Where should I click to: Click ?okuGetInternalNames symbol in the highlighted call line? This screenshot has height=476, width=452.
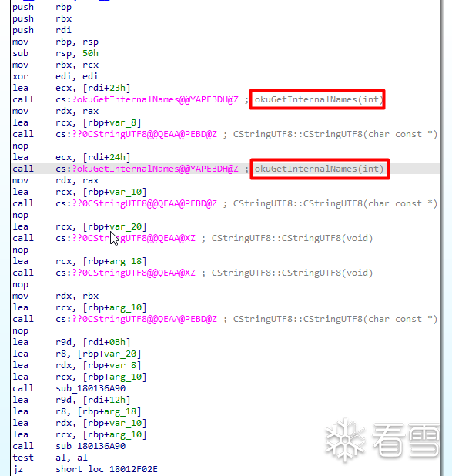coord(155,169)
